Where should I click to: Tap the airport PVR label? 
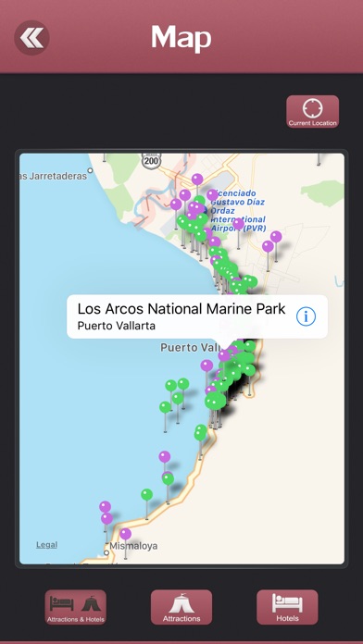point(238,211)
